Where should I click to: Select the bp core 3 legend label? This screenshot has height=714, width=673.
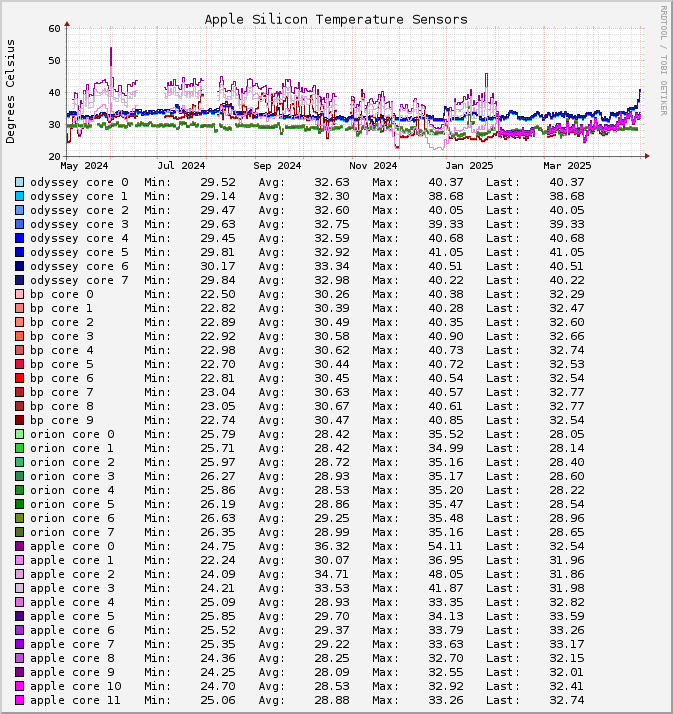[x=62, y=337]
